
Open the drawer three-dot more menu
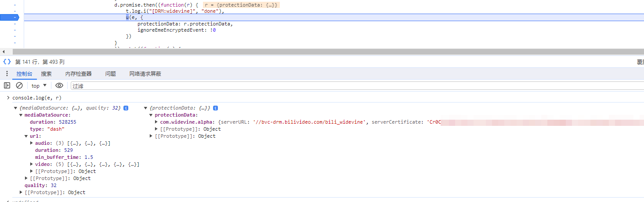[x=7, y=74]
